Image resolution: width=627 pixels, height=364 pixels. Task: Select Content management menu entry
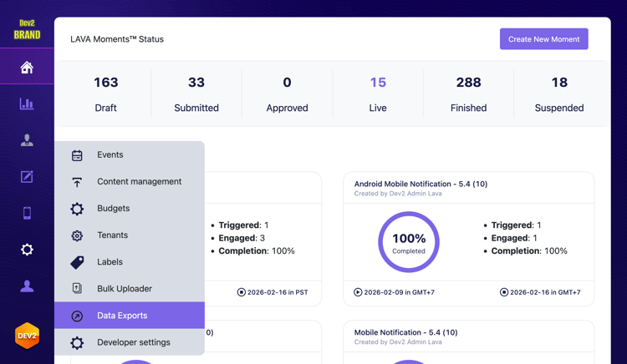click(x=130, y=182)
